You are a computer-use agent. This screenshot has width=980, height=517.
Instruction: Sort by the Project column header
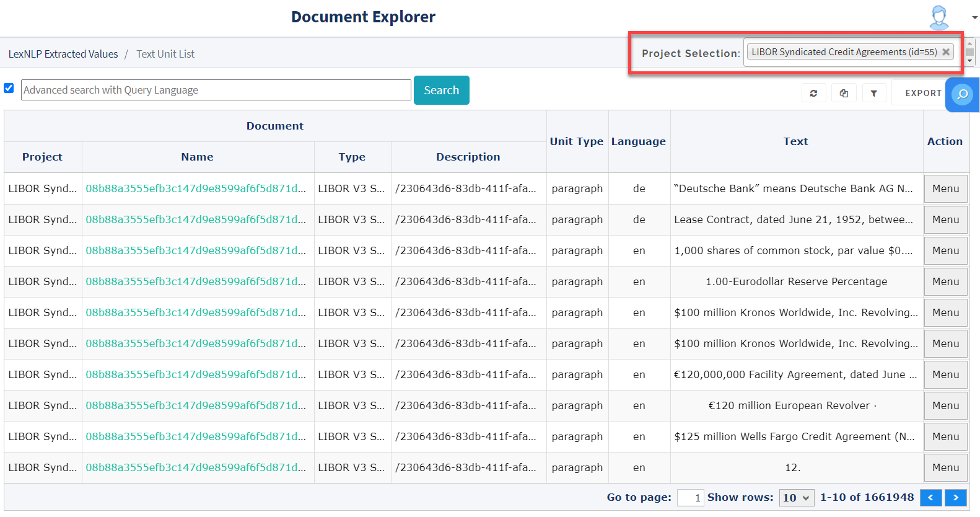pyautogui.click(x=43, y=157)
